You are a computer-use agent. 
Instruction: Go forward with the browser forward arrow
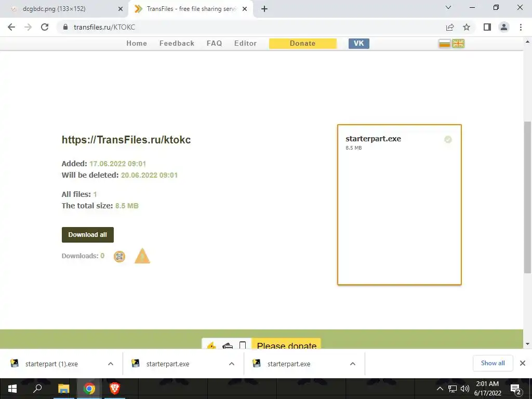[28, 27]
